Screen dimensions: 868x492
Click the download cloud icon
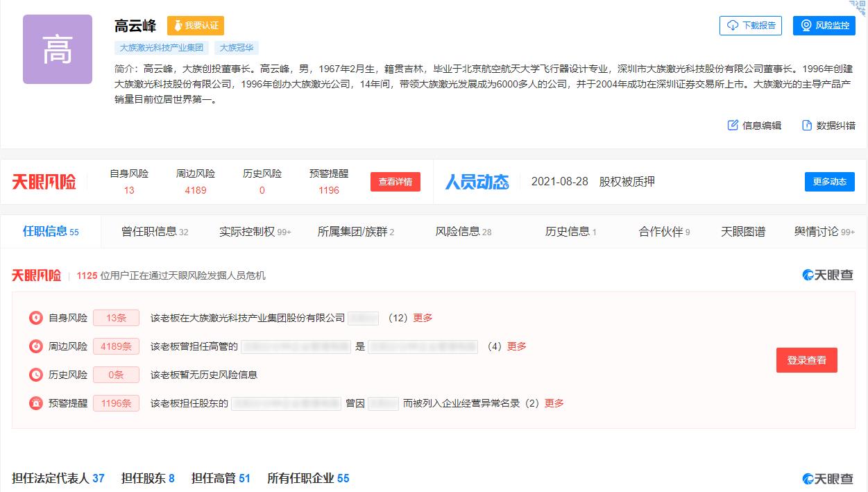(733, 26)
